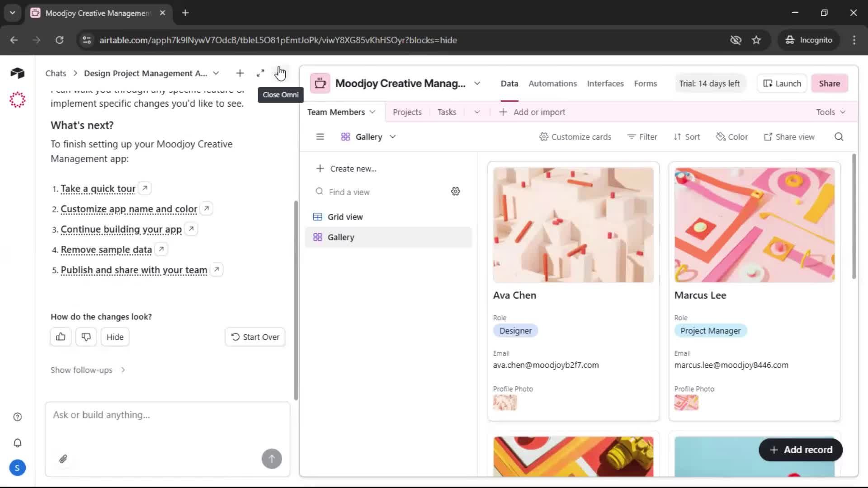Open view list settings gear
This screenshot has height=488, width=868.
[456, 192]
